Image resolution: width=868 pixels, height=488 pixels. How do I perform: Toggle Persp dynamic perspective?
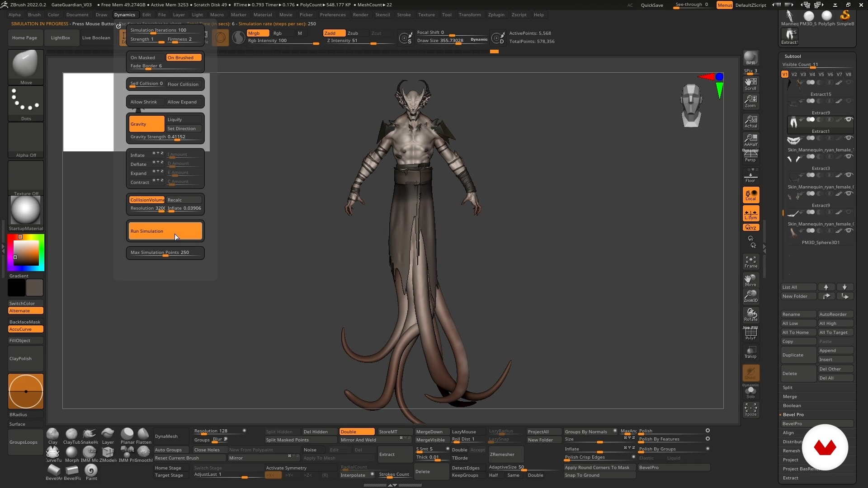point(750,156)
